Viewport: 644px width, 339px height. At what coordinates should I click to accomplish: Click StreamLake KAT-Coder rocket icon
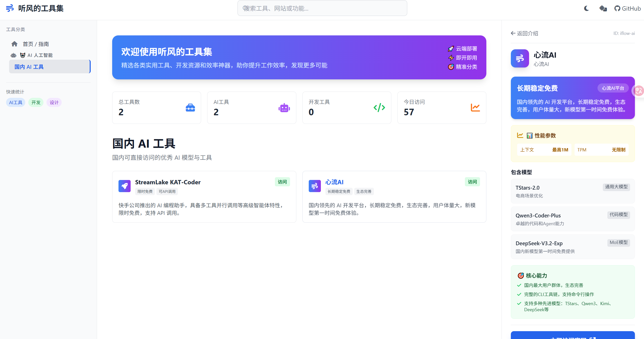[125, 186]
